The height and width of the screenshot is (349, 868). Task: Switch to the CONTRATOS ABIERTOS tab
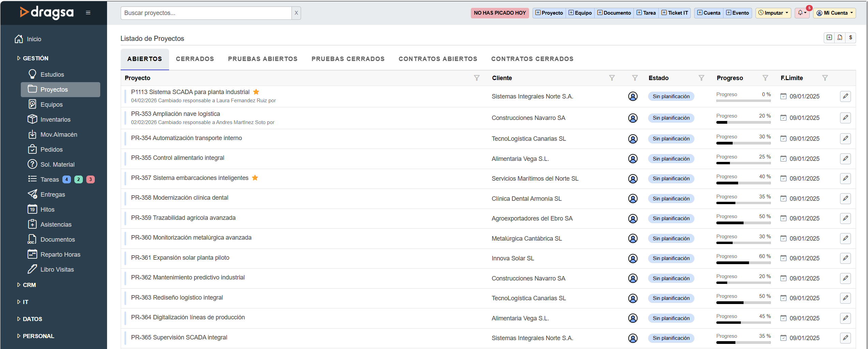438,59
